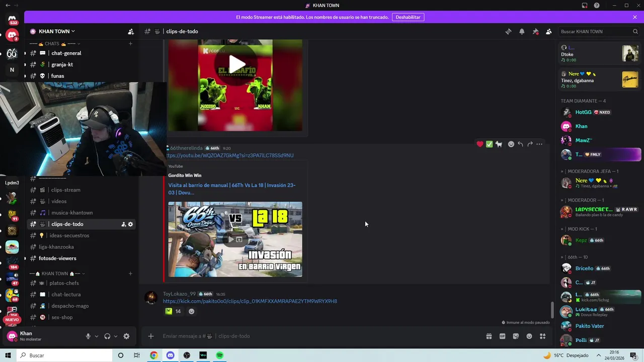Toggle microphone mute

click(88, 336)
